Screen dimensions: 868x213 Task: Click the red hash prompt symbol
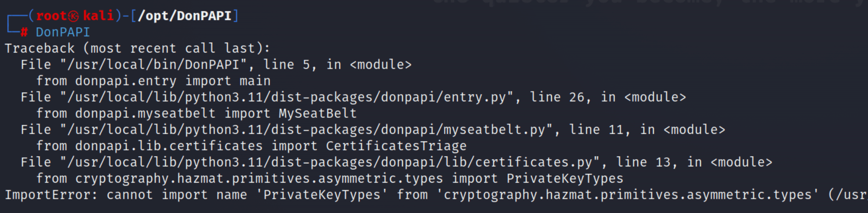(24, 32)
